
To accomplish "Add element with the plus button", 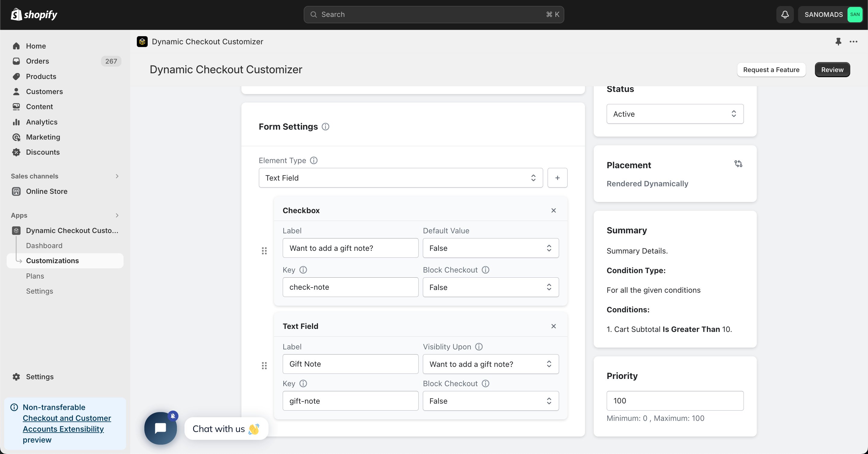I will pos(557,178).
